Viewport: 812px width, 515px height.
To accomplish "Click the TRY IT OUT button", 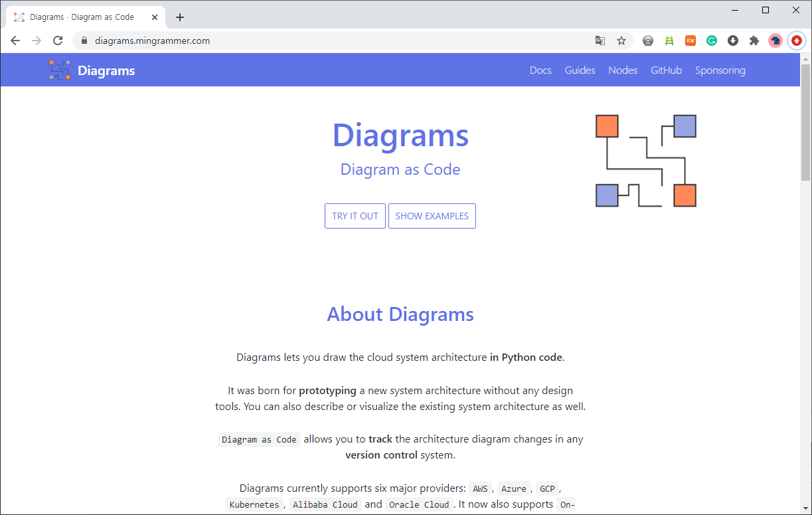I will click(x=355, y=216).
